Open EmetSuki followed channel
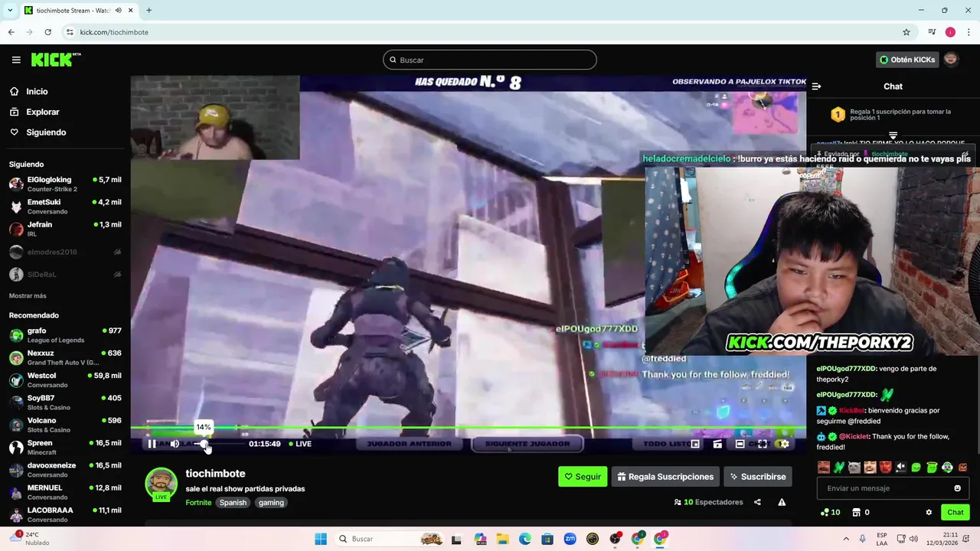The image size is (980, 551). (65, 207)
